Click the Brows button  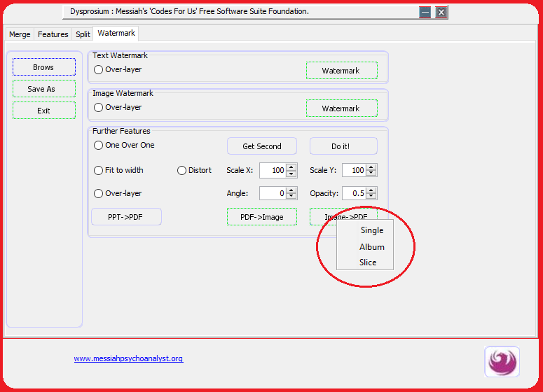pyautogui.click(x=44, y=67)
